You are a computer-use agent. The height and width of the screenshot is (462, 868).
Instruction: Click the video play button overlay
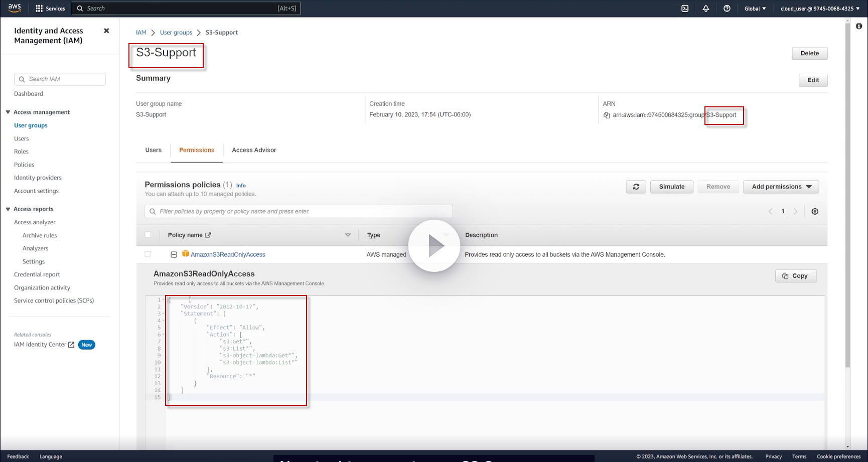click(x=434, y=246)
